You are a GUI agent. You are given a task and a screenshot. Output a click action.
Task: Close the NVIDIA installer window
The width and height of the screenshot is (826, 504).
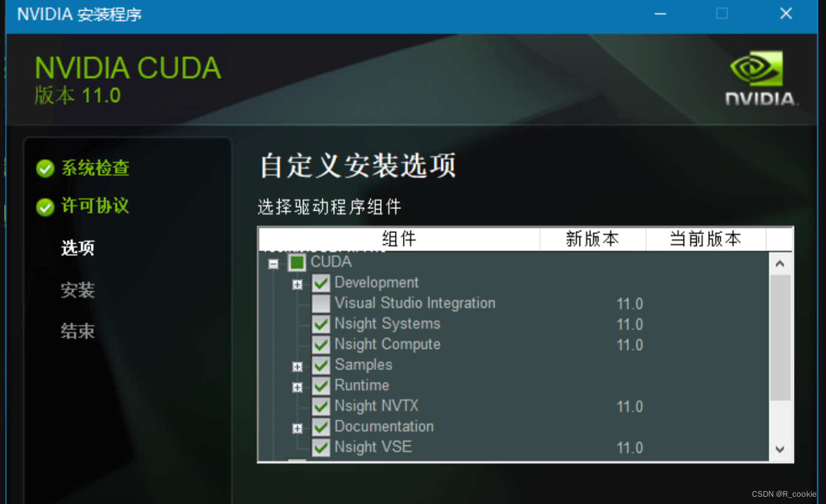[x=786, y=14]
